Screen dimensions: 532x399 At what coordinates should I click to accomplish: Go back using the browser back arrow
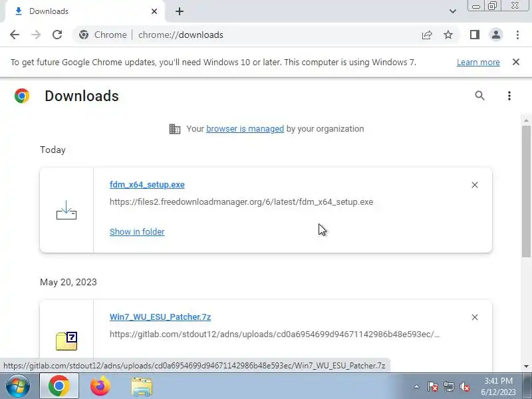(15, 35)
